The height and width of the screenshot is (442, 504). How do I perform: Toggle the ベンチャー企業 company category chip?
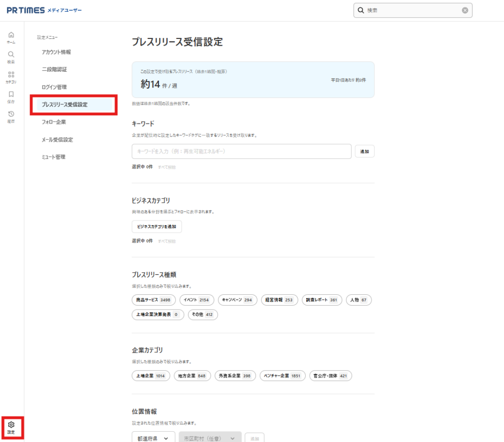click(283, 376)
